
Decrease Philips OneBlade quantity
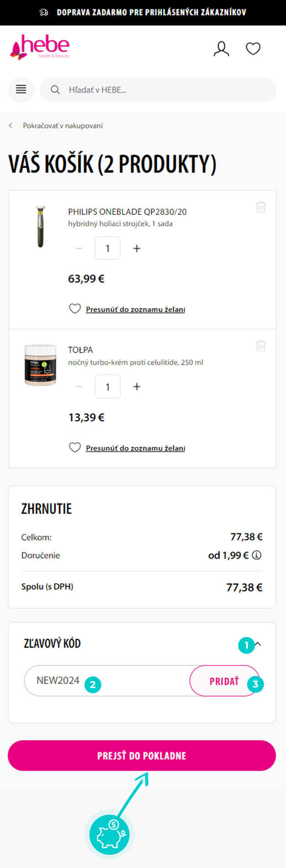pyautogui.click(x=79, y=248)
